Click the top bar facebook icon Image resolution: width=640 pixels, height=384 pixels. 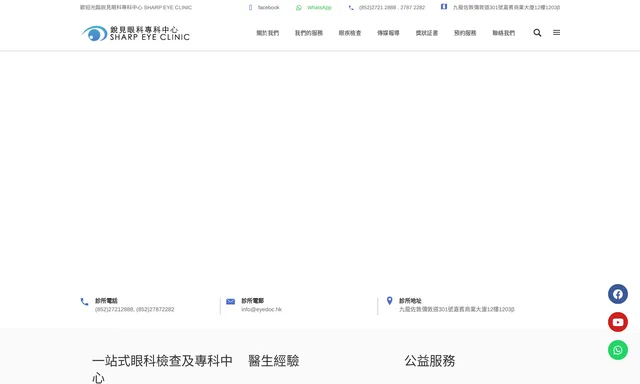pos(251,7)
